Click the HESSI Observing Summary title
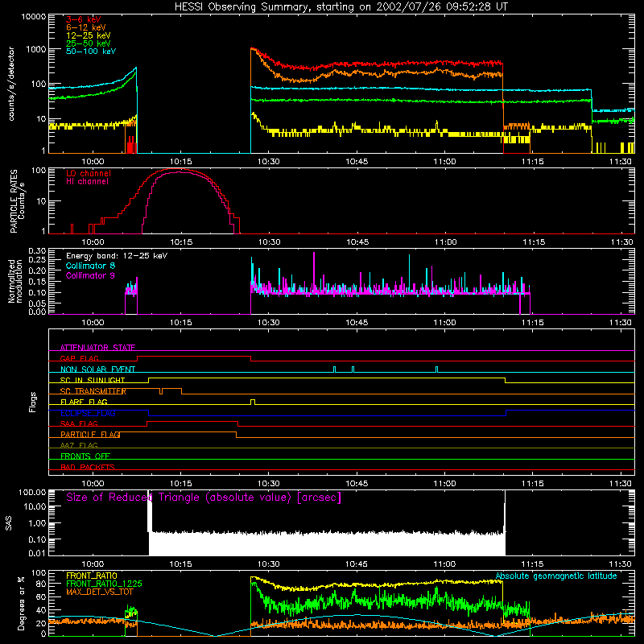The height and width of the screenshot is (644, 644). (341, 7)
